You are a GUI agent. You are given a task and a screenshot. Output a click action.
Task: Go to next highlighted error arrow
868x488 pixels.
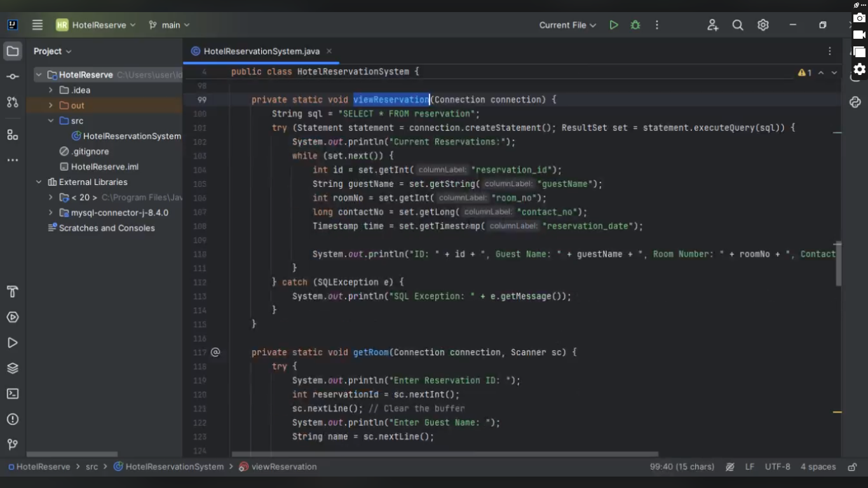coord(834,73)
